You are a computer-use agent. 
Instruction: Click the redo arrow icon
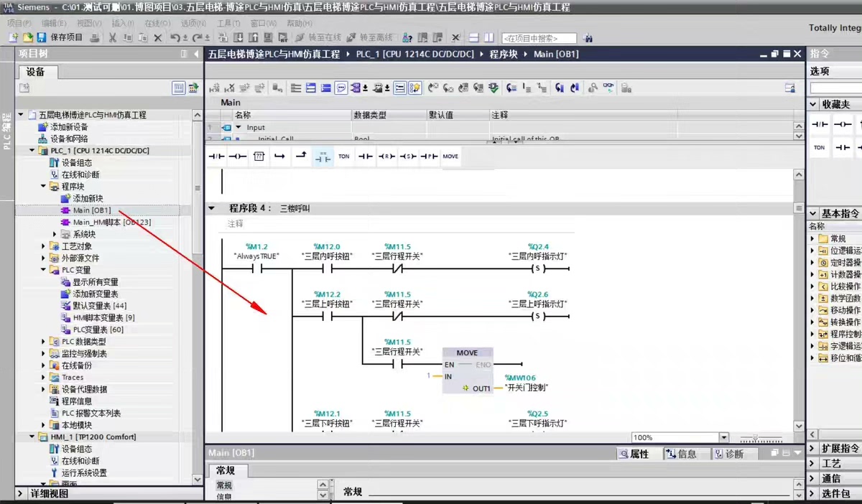(x=196, y=37)
